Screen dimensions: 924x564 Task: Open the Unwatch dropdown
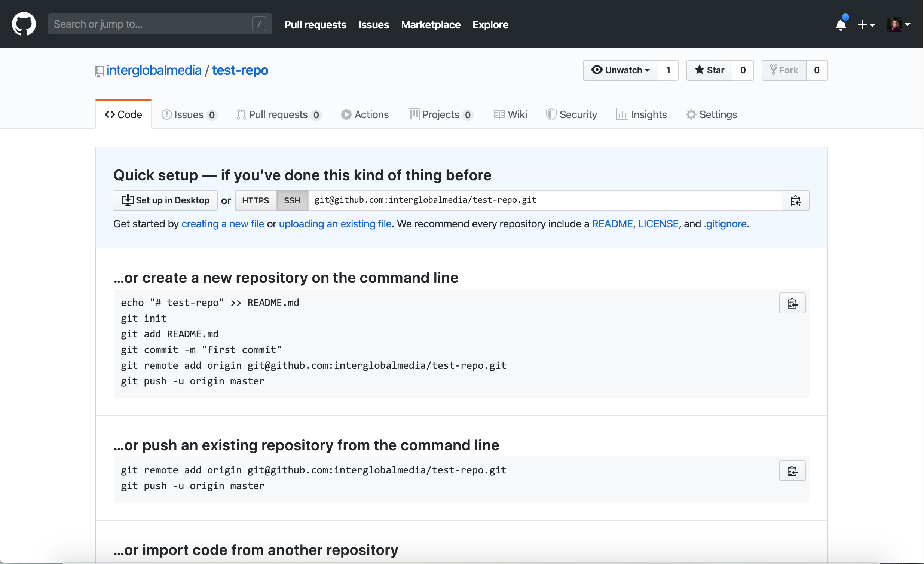click(621, 70)
